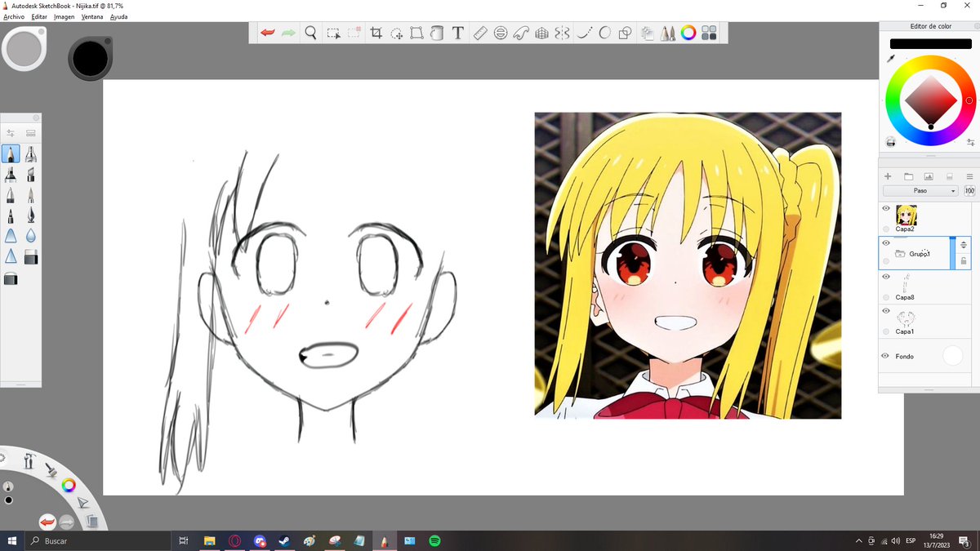Add a new layer with plus icon
Screen dimensions: 980x551
[888, 176]
